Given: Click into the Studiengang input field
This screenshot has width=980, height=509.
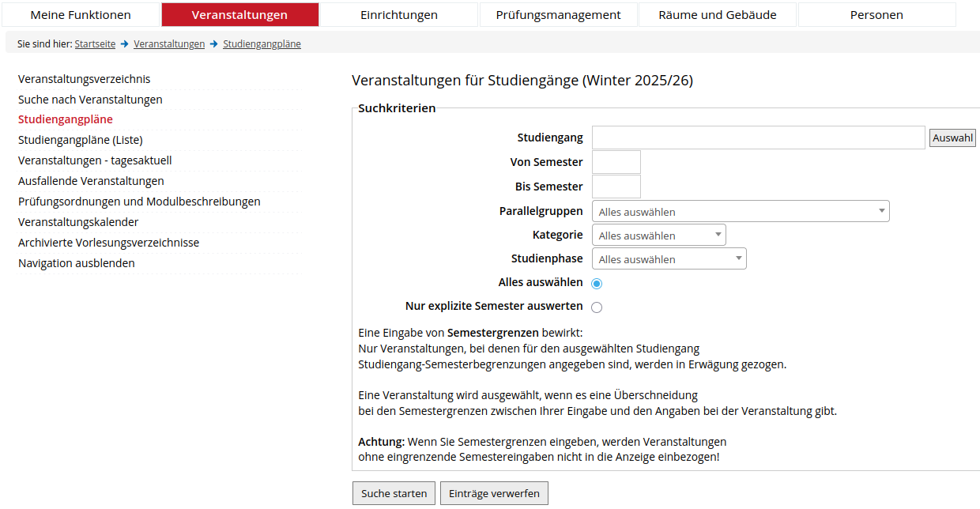Looking at the screenshot, I should [757, 137].
